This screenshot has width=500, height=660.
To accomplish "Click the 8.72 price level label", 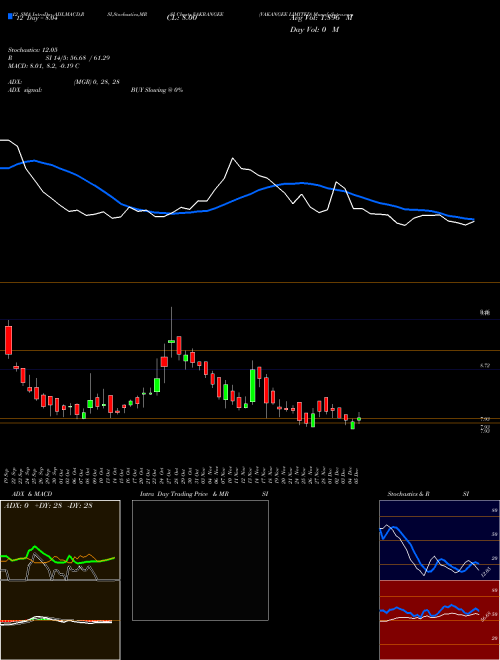I will point(485,366).
